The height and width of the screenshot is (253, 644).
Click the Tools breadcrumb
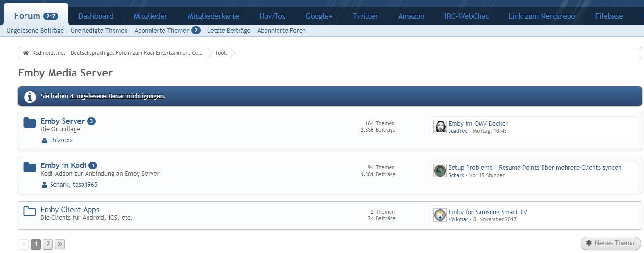221,53
